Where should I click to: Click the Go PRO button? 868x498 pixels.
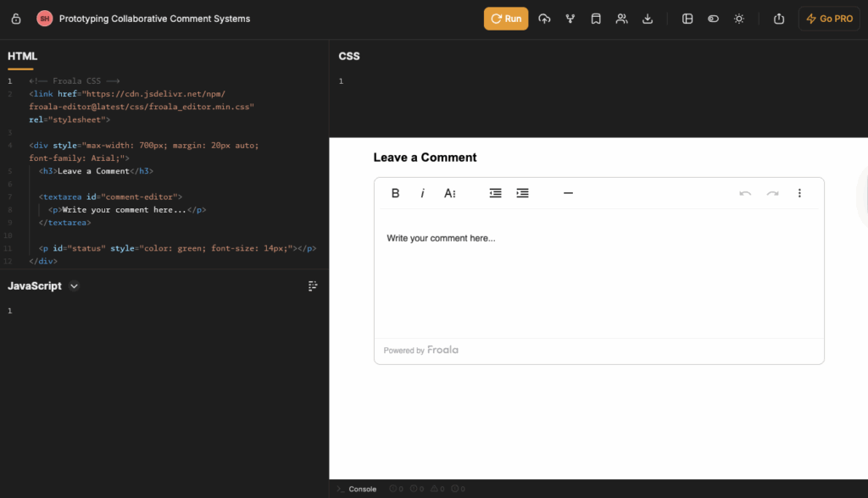[829, 19]
